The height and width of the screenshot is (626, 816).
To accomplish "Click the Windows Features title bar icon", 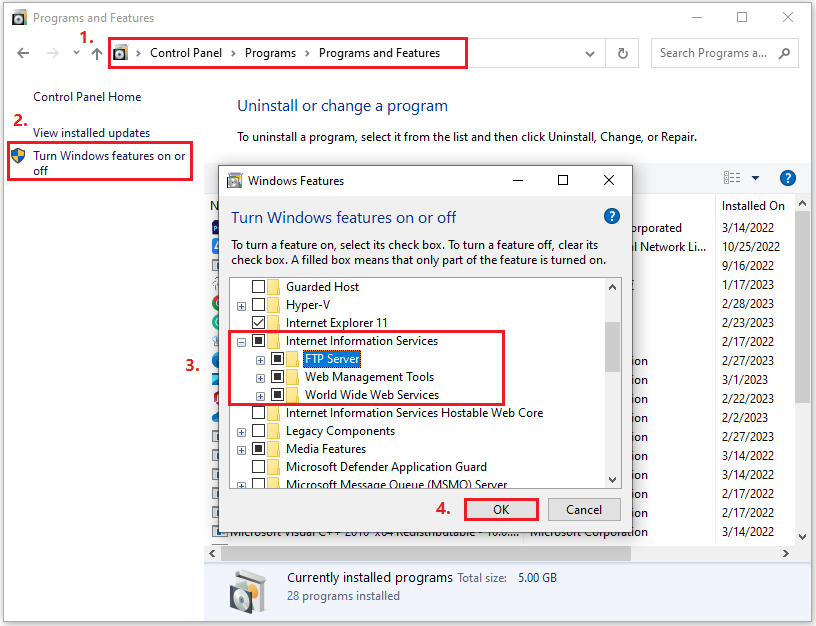I will (x=235, y=181).
